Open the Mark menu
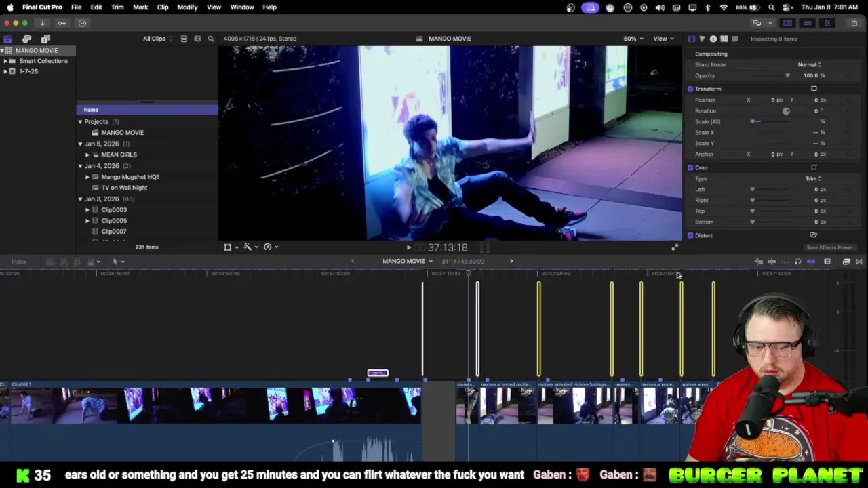This screenshot has width=868, height=488. coord(140,7)
